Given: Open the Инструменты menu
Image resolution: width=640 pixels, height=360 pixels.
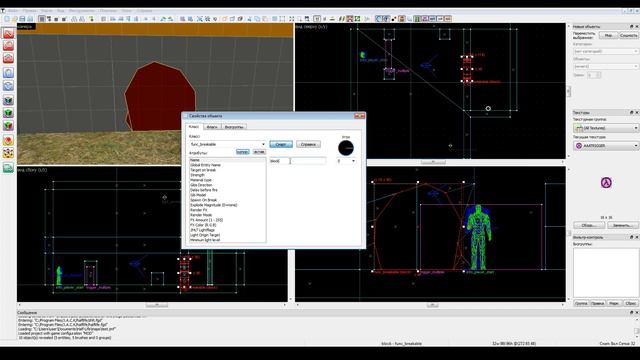Looking at the screenshot, I should click(x=82, y=10).
